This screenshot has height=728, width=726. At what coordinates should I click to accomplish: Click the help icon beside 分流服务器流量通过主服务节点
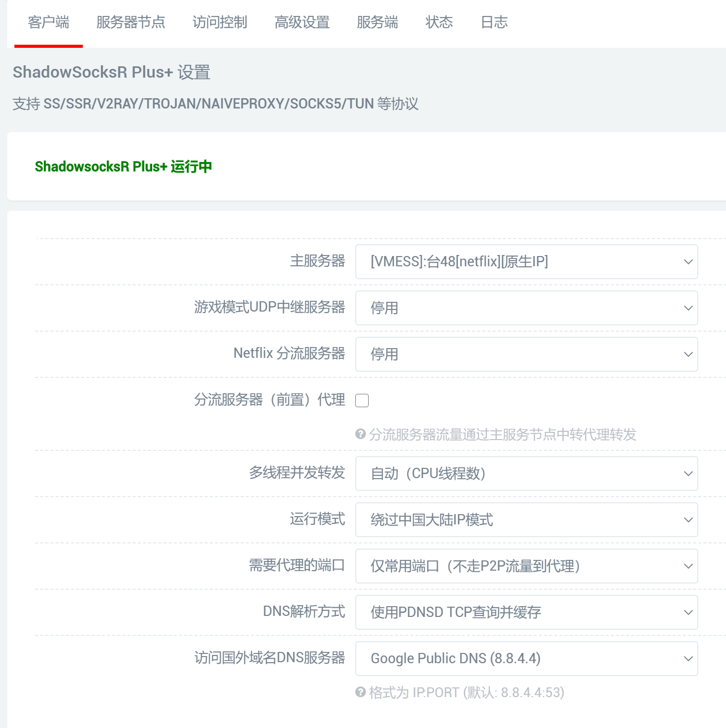click(x=360, y=434)
